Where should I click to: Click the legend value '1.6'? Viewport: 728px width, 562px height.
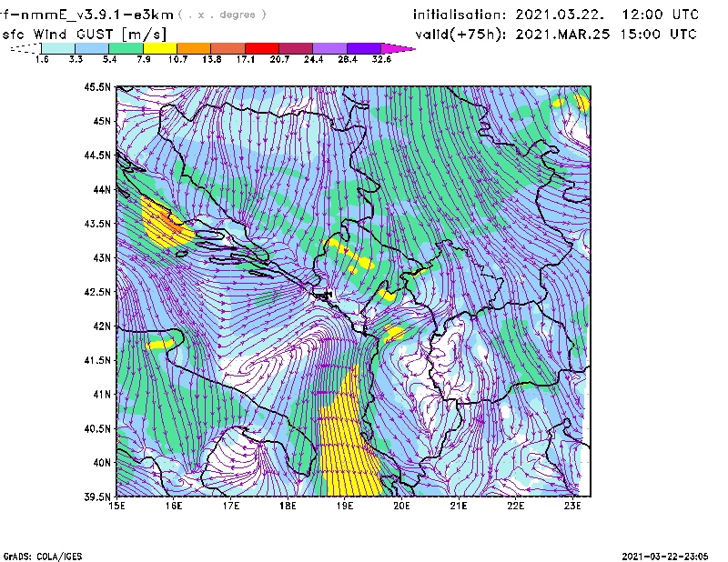pos(42,59)
